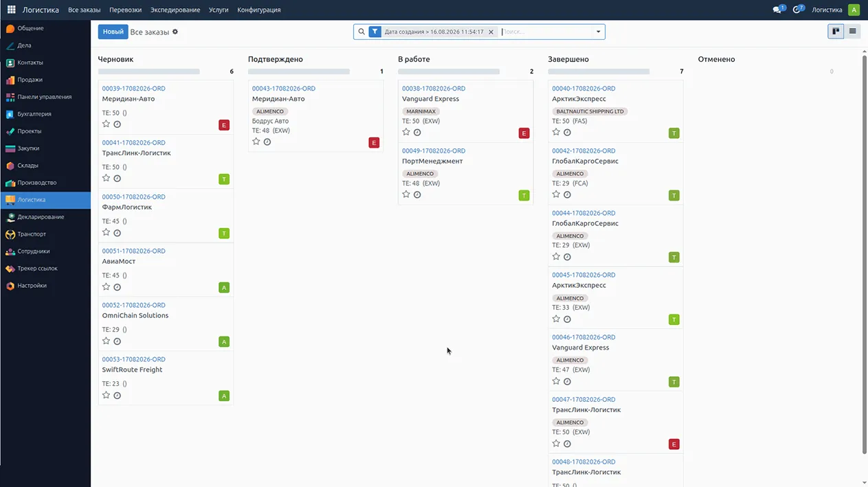Screen dimensions: 868x487
Task: Select Логистика in the sidebar
Action: [45, 200]
